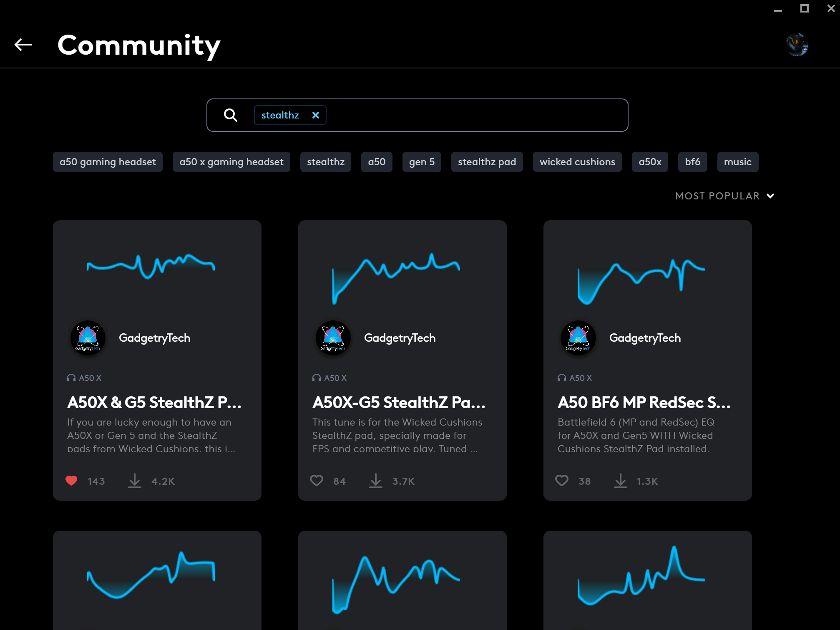Download the A50X-G5 StealthZ Pa... preset

375,481
